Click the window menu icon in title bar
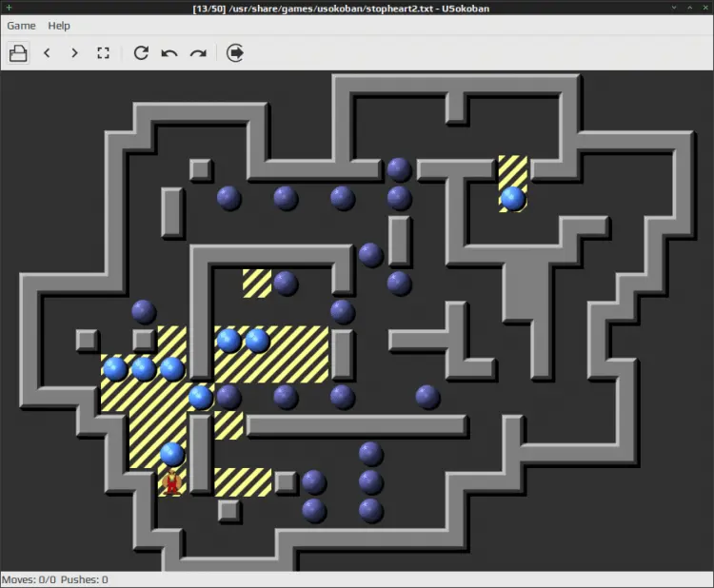Viewport: 714px width, 588px height. pos(9,8)
